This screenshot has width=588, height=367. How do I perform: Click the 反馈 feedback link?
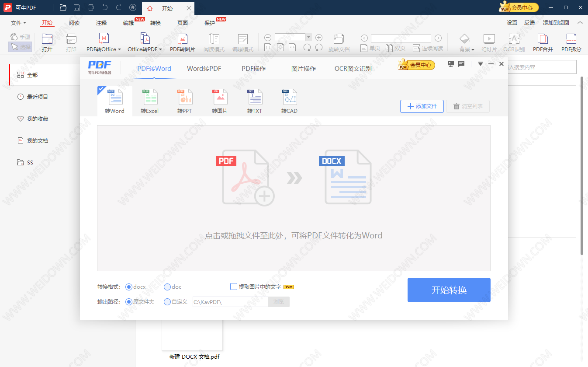[529, 23]
